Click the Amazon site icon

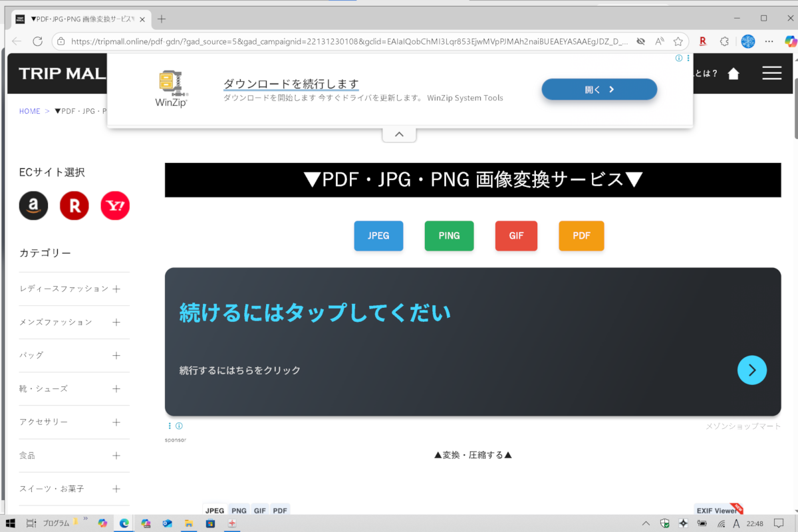click(34, 205)
